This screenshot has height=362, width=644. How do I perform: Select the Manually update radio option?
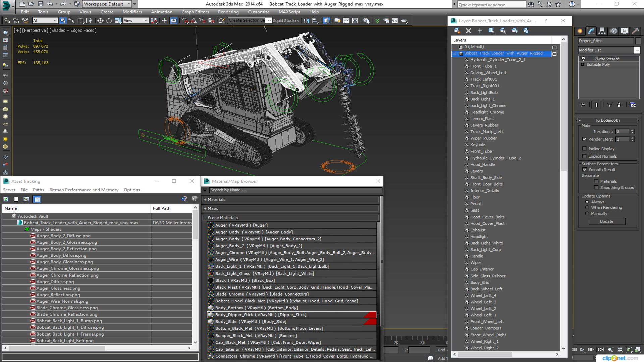(587, 214)
